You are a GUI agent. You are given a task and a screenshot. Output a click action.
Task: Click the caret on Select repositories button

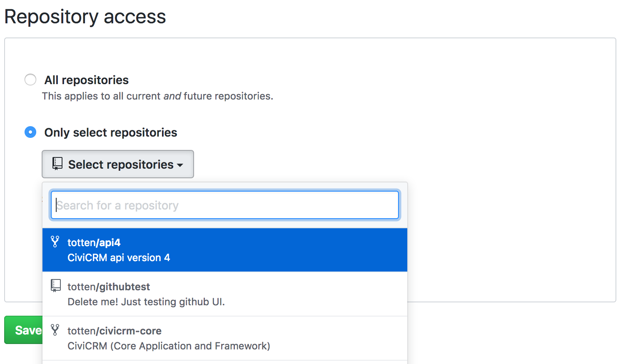coord(180,165)
